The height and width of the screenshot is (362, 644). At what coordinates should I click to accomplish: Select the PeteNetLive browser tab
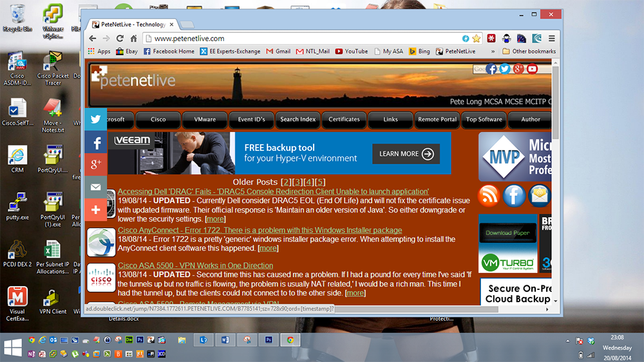click(133, 24)
